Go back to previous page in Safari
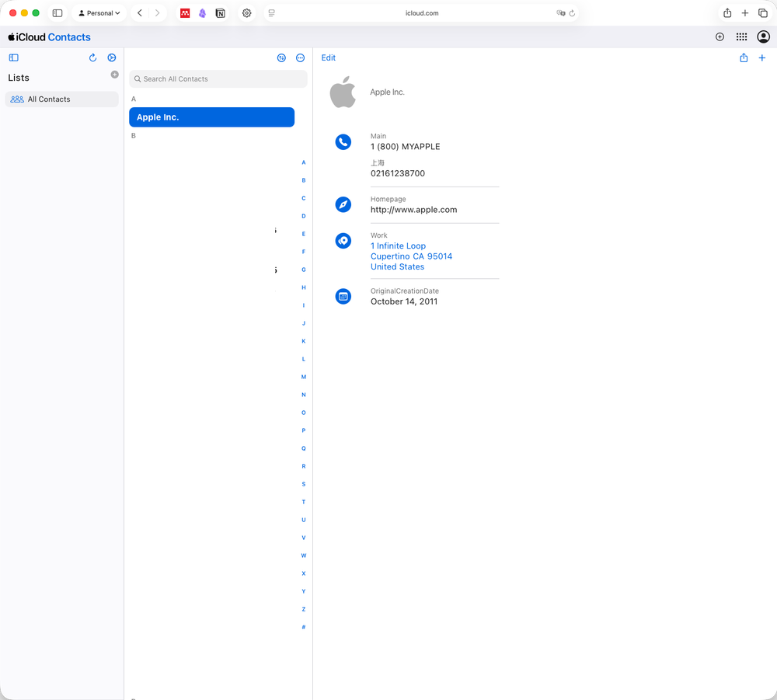 tap(140, 13)
